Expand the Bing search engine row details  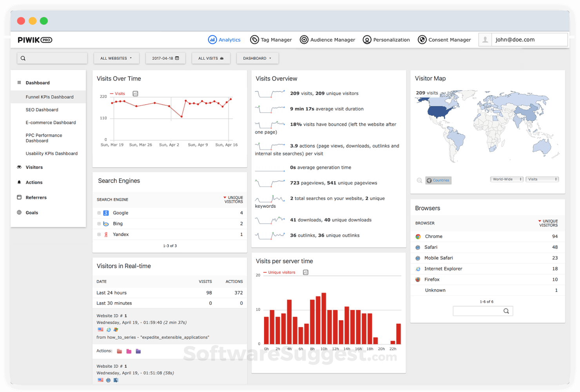99,223
